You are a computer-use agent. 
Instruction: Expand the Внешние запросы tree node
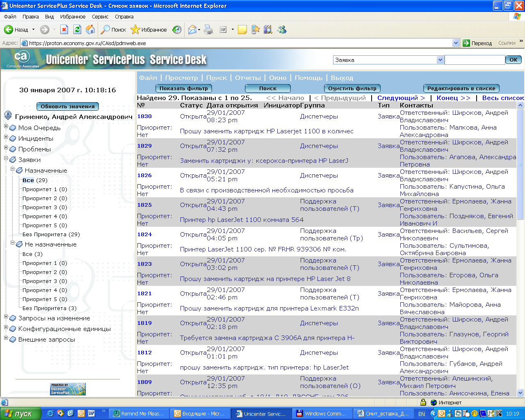point(6,338)
